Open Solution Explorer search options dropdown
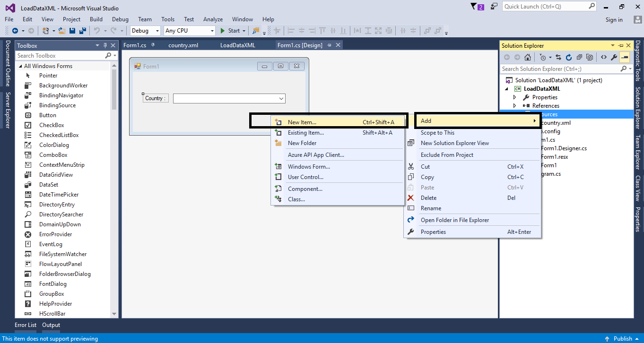The image size is (644, 343). (x=631, y=69)
